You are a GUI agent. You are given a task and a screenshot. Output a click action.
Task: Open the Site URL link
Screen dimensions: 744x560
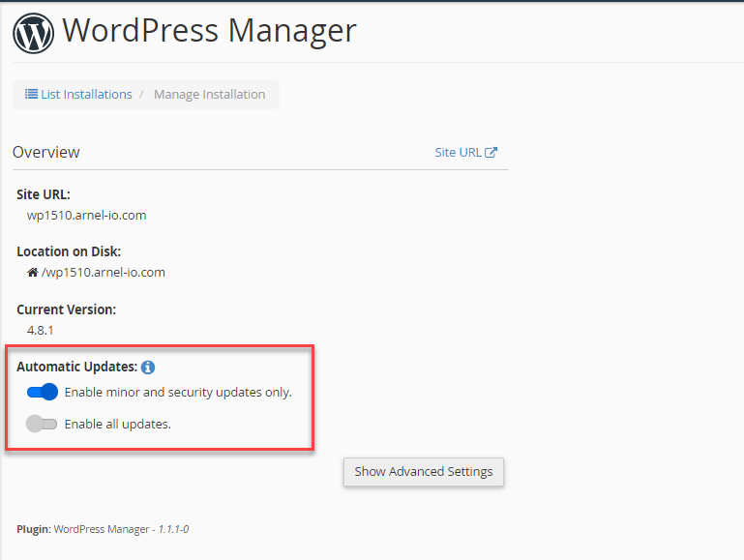465,152
